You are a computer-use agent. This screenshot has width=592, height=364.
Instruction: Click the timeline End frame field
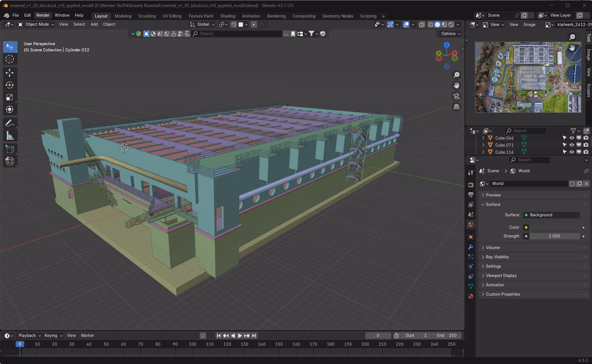[x=447, y=335]
